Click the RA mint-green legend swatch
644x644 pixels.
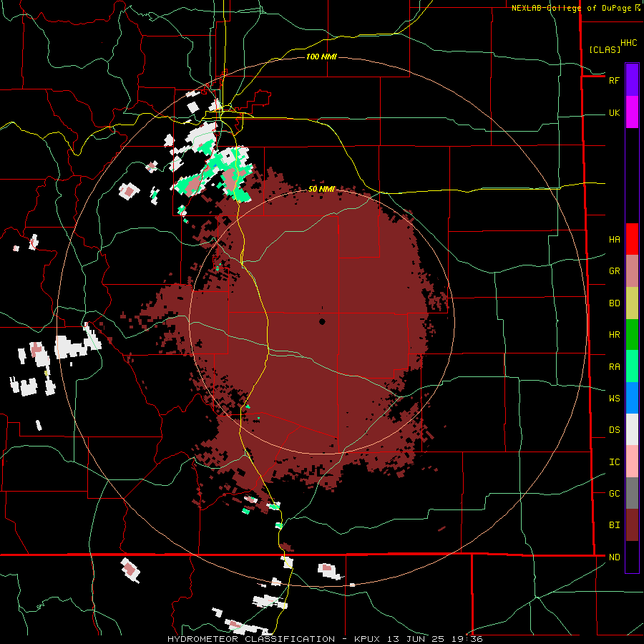coord(632,366)
